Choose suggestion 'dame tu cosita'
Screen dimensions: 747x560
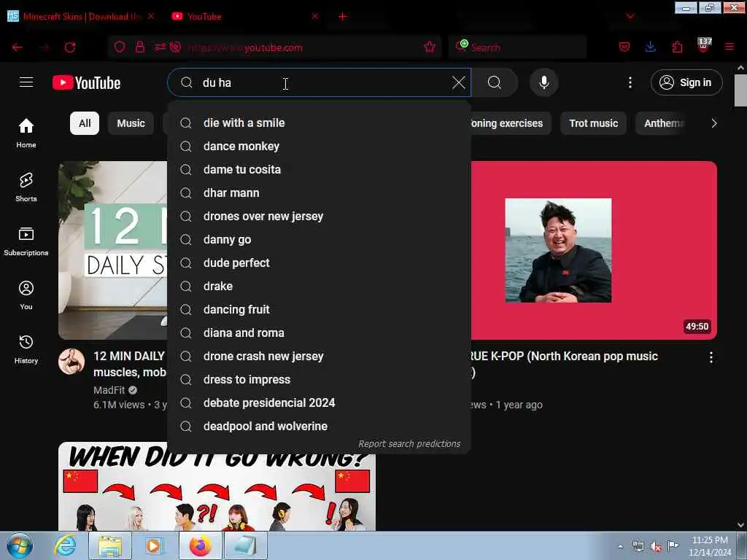click(320, 169)
